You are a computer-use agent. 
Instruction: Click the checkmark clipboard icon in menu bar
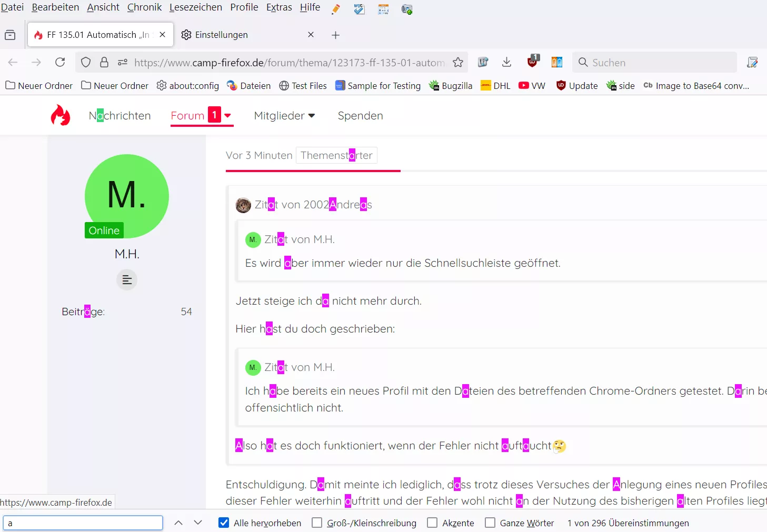pos(360,9)
